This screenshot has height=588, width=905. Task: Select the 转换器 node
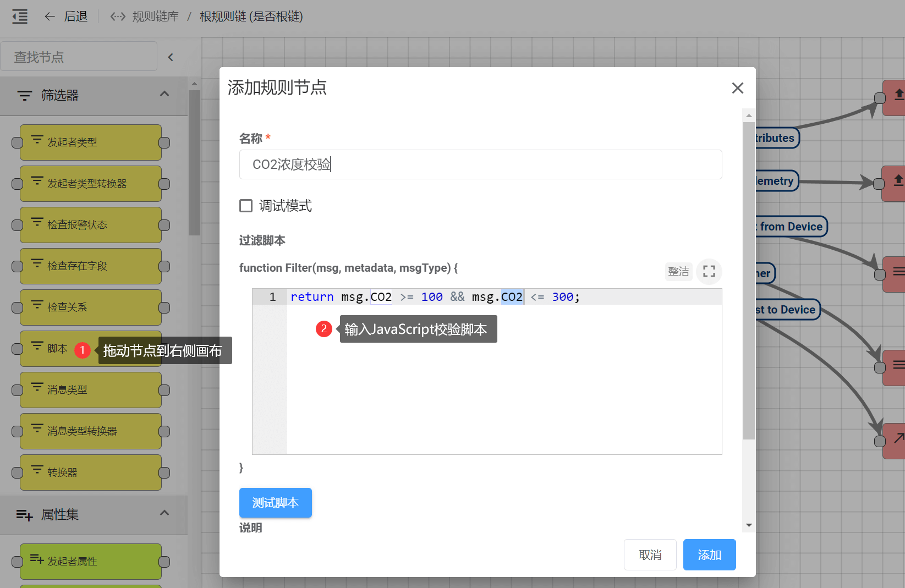pyautogui.click(x=91, y=472)
